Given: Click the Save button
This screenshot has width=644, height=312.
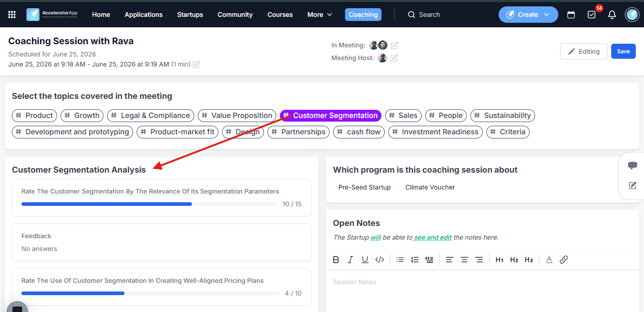Looking at the screenshot, I should point(623,51).
